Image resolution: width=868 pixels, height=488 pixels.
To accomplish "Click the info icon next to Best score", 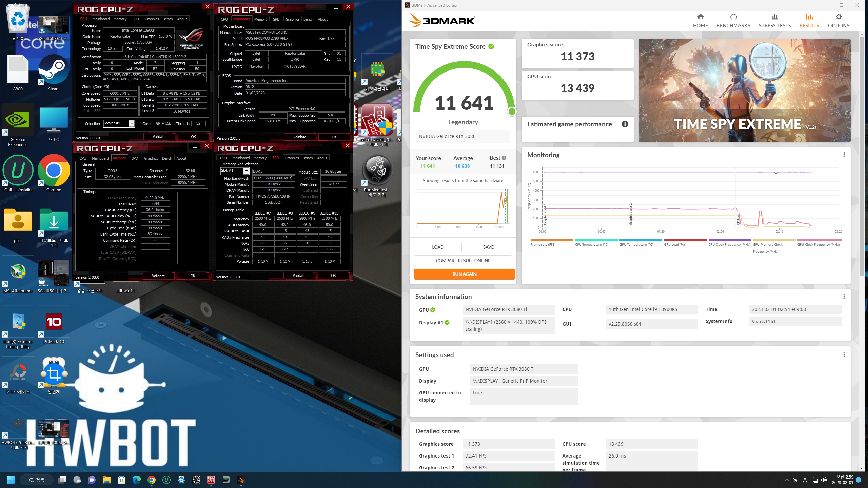I will coord(504,158).
